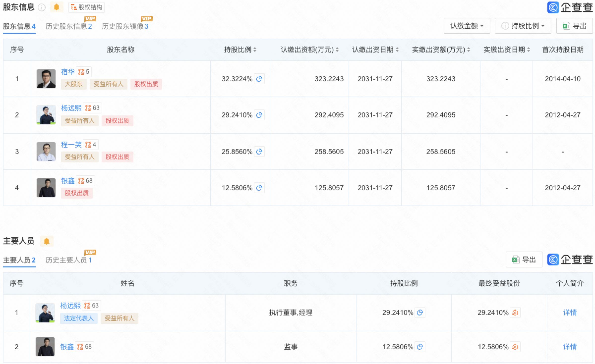Click the bell alert icon beside 股东信息
The height and width of the screenshot is (364, 595).
pyautogui.click(x=57, y=7)
